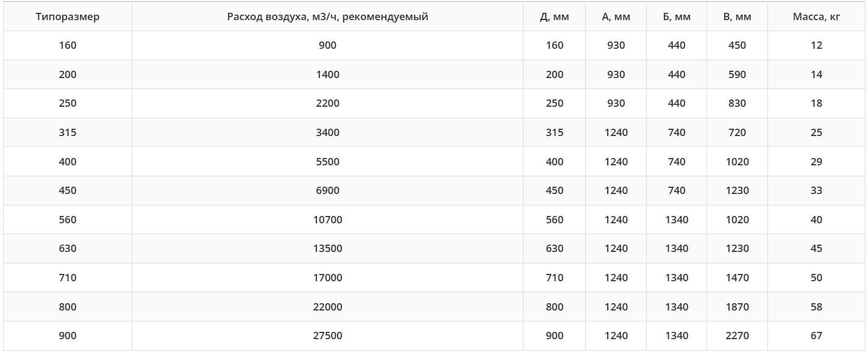
Task: Click the Масса, кг column header
Action: [816, 16]
